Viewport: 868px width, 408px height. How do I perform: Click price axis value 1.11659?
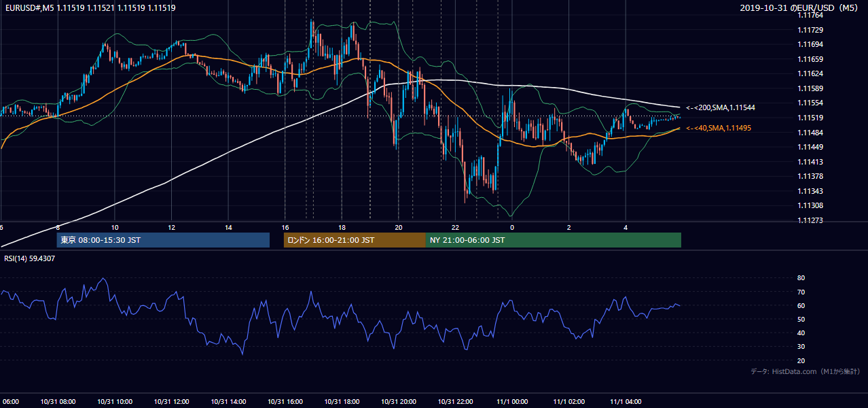[810, 59]
